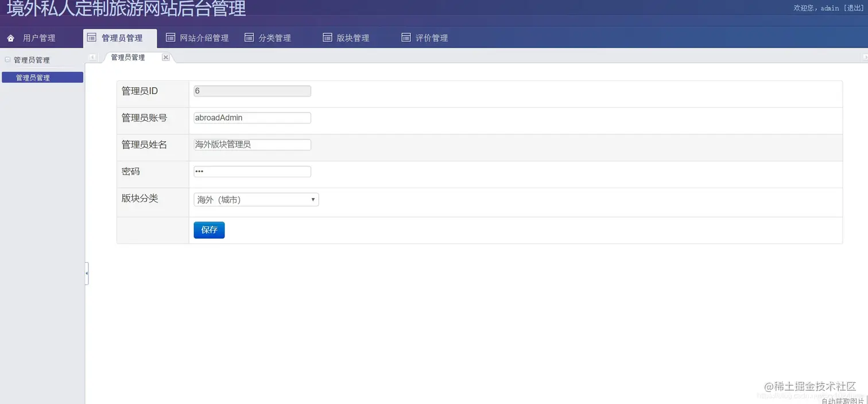Click the 管理员ID label
The width and height of the screenshot is (868, 404).
[x=139, y=91]
